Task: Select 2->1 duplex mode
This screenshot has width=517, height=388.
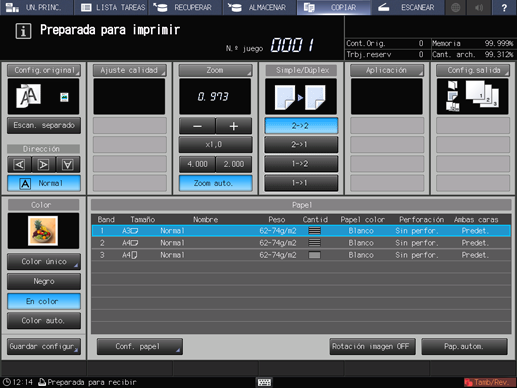Action: pos(301,145)
